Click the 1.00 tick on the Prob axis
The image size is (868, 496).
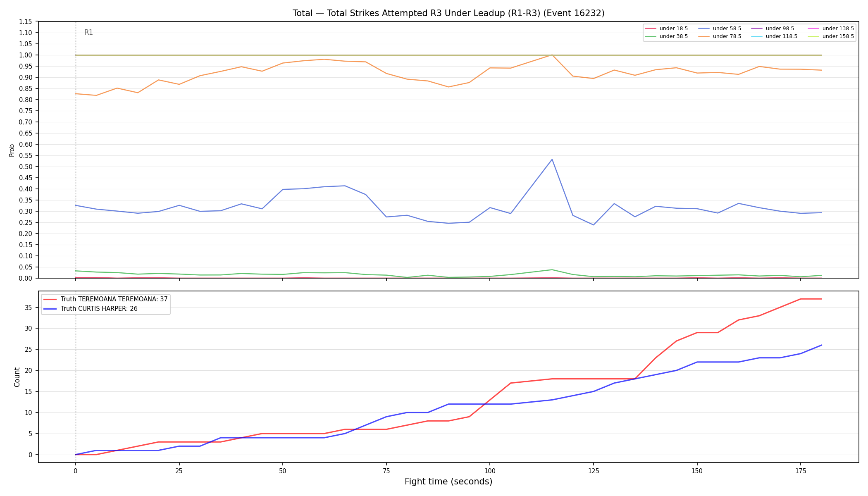[x=26, y=55]
